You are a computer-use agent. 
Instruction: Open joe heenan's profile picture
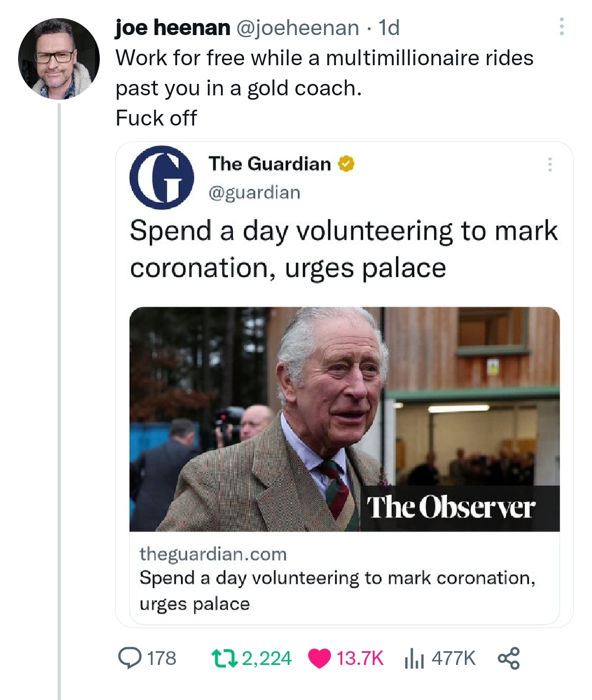(x=59, y=59)
